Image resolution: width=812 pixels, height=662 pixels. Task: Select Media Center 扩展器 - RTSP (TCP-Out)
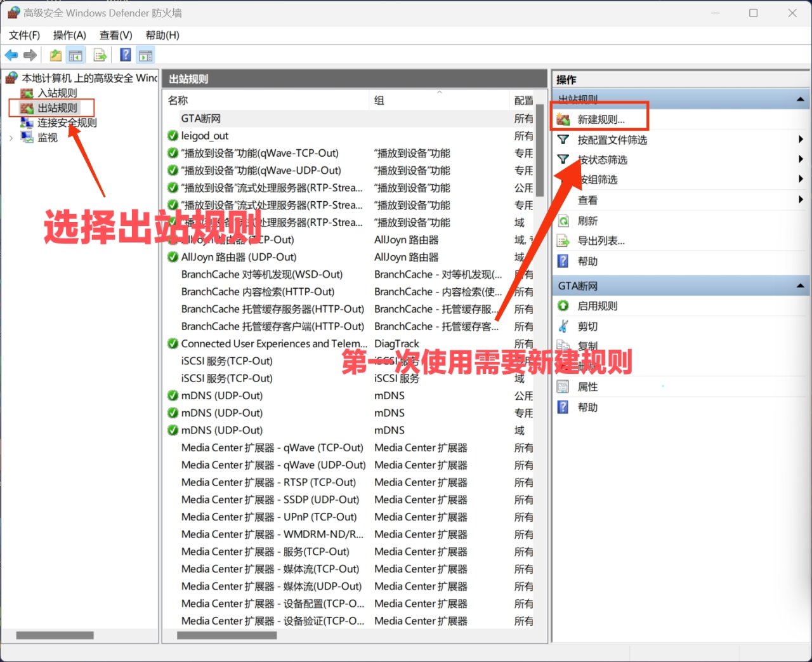pos(268,482)
